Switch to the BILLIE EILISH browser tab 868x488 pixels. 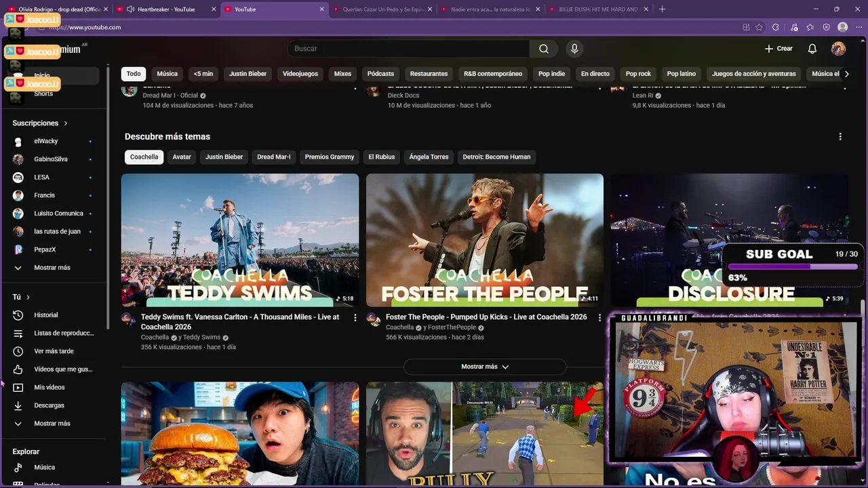598,9
